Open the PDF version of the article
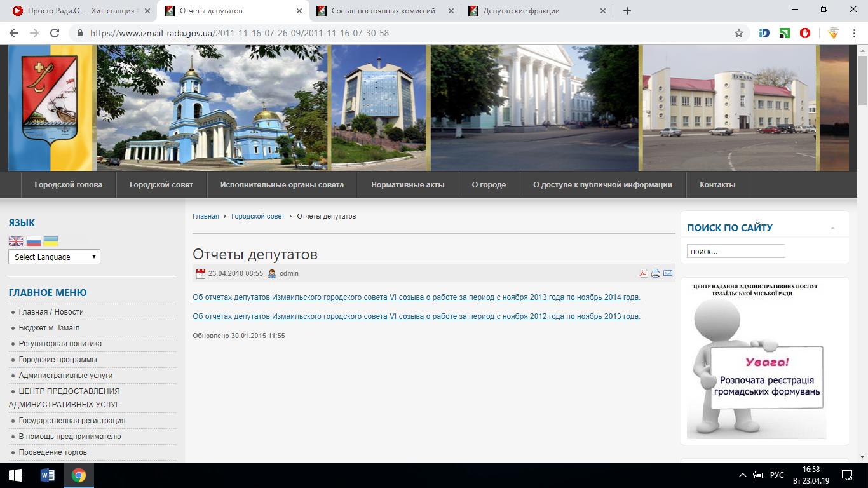 (x=643, y=273)
